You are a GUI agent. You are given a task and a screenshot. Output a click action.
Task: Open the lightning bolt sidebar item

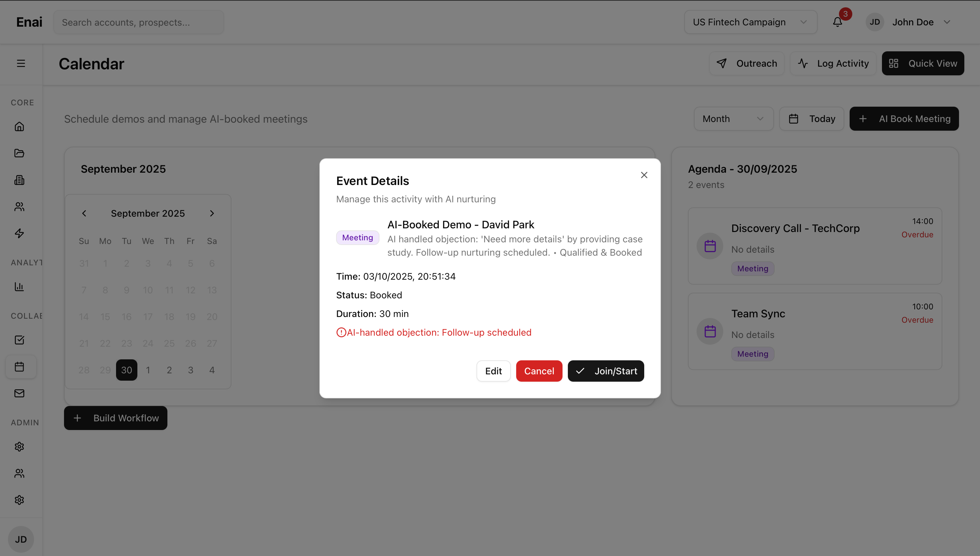19,233
